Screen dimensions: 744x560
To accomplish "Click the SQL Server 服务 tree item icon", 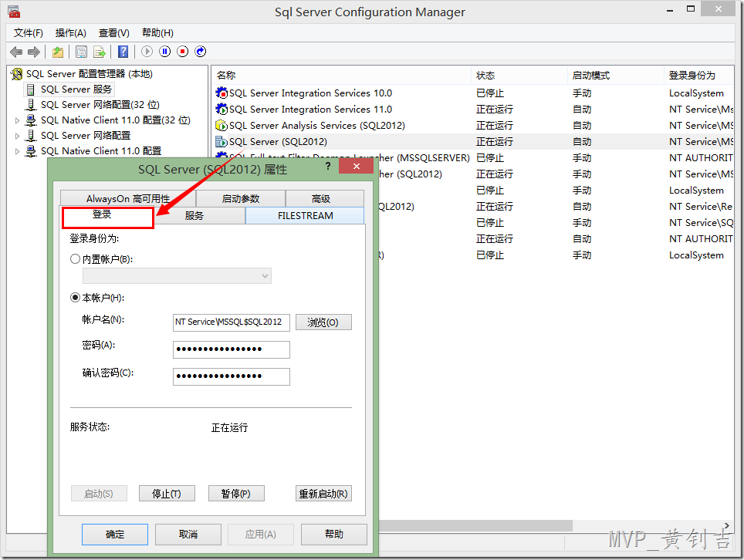I will pos(30,89).
